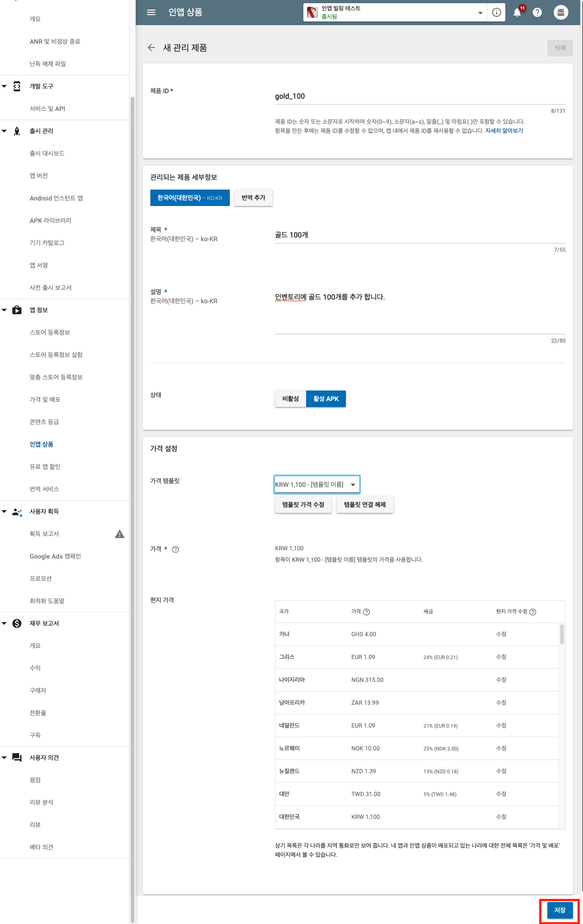Image resolution: width=583 pixels, height=924 pixels.
Task: Open the notifications bell
Action: pos(518,12)
